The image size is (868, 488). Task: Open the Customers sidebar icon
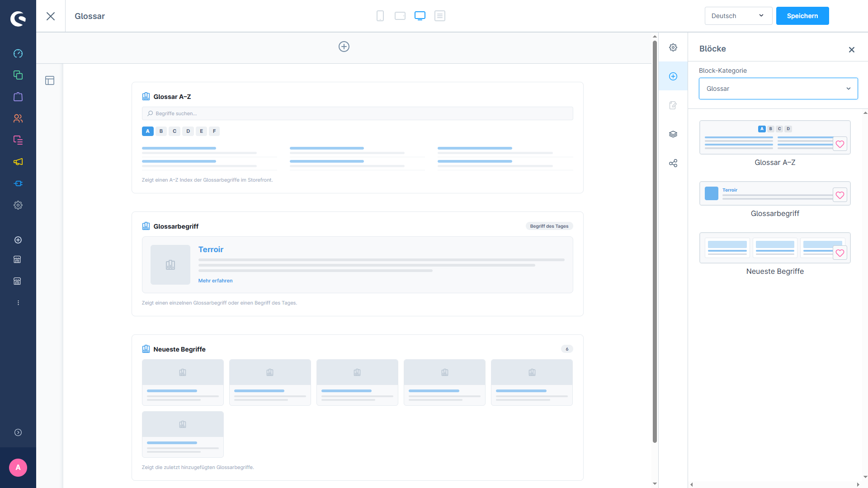(18, 118)
